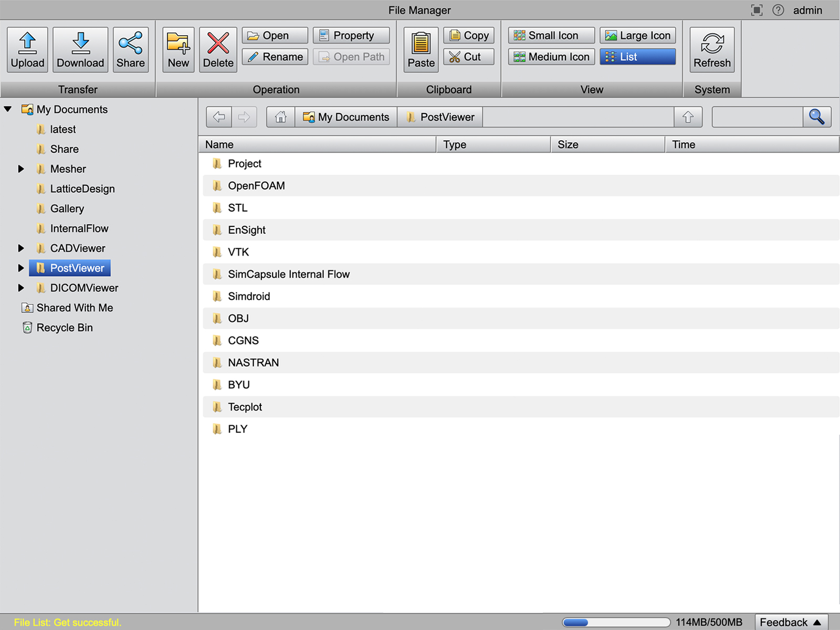Click the Download toolbar icon

point(80,50)
